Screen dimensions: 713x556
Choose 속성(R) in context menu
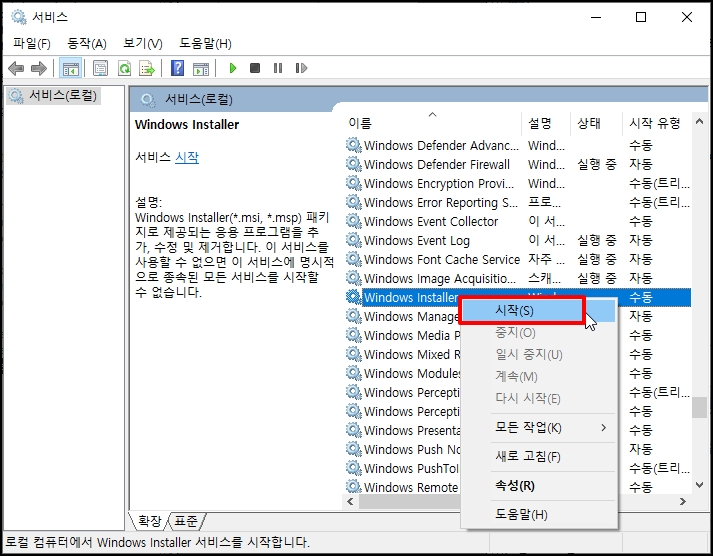539,486
